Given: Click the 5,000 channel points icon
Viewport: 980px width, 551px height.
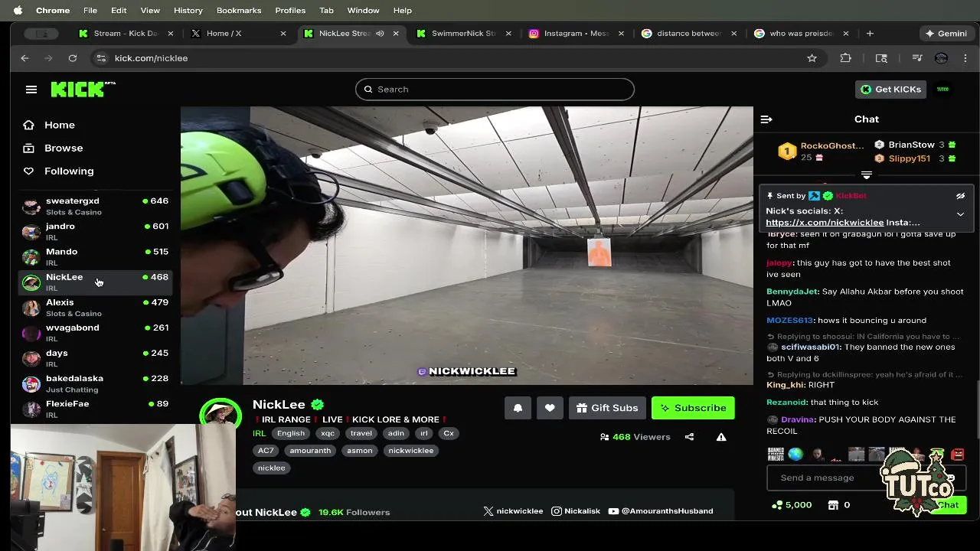Looking at the screenshot, I should tap(792, 505).
